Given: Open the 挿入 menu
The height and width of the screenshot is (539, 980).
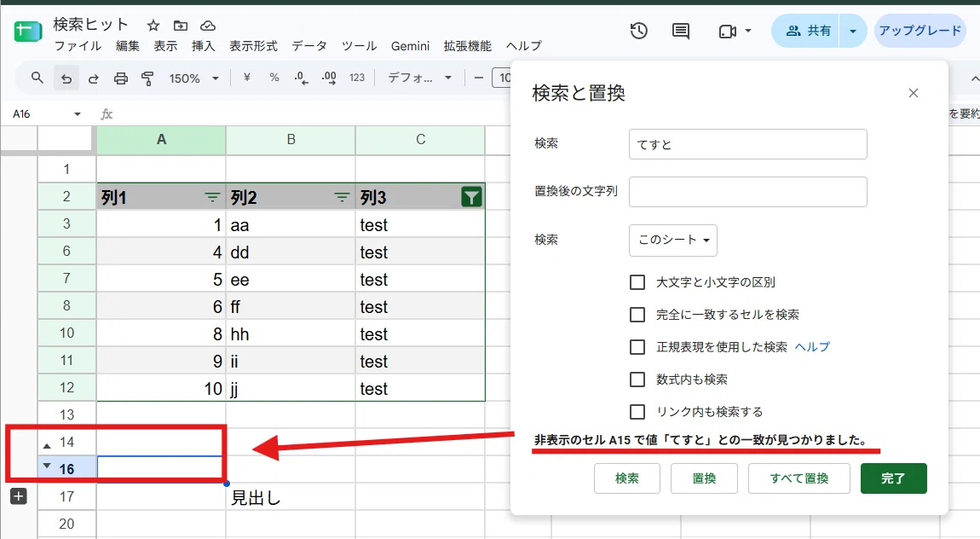Looking at the screenshot, I should (203, 46).
